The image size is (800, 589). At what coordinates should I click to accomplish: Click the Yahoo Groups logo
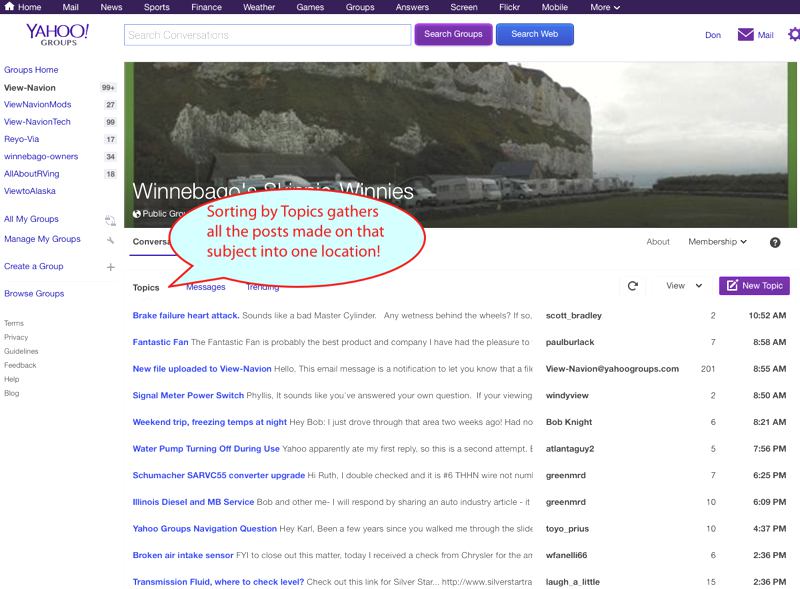coord(57,35)
